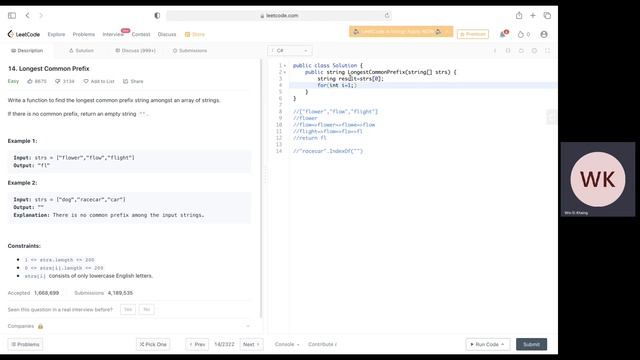The image size is (640, 360).
Task: Click the problem title 14. Longest Common Prefix
Action: [49, 69]
